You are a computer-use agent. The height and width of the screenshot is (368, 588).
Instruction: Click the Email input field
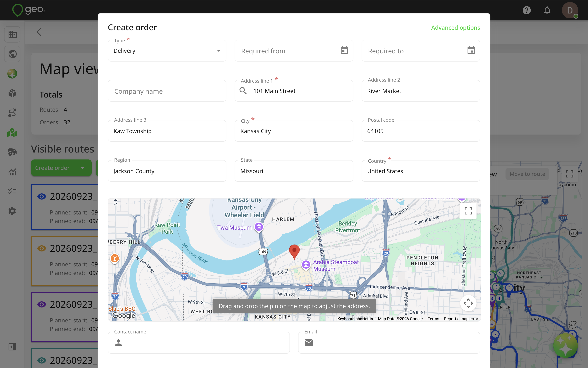[389, 343]
